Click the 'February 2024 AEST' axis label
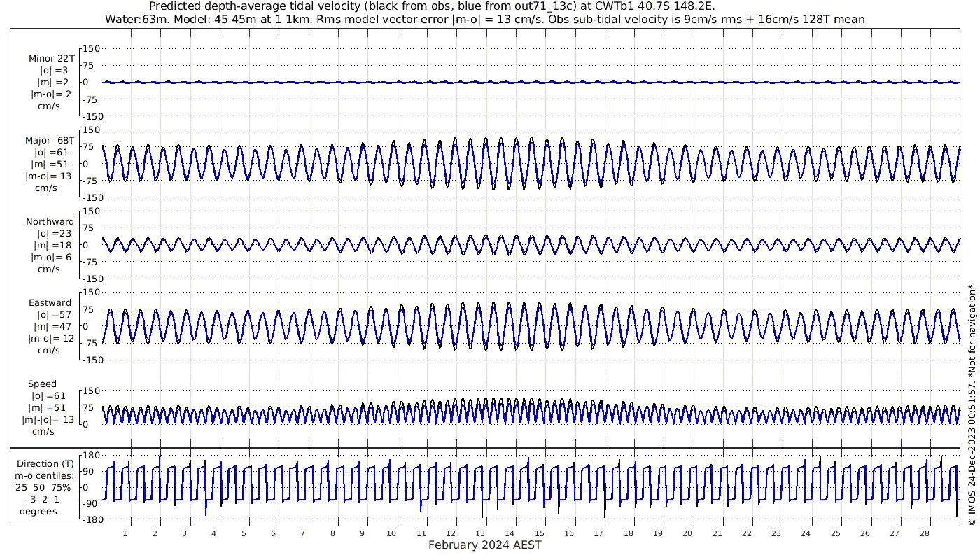980x560 pixels. pos(484,545)
